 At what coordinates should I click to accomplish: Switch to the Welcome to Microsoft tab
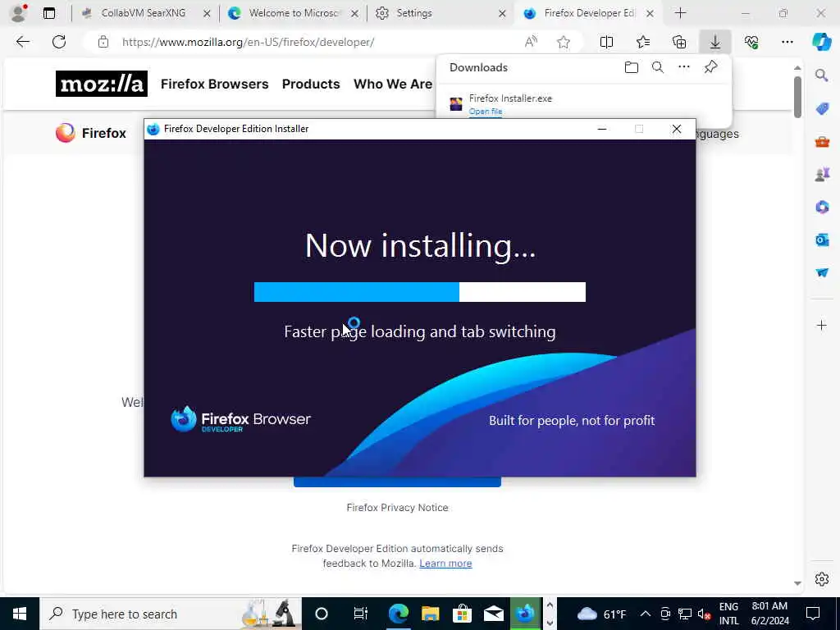pos(294,13)
